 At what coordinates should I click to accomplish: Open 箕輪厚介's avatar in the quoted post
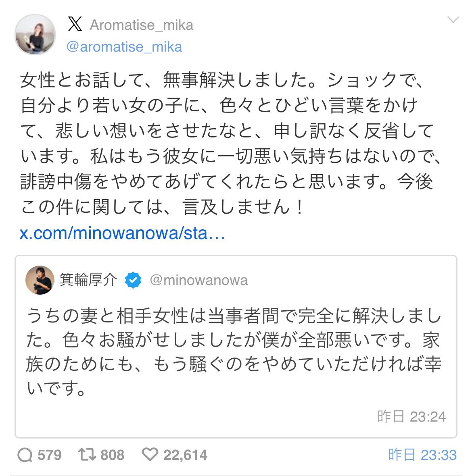click(x=40, y=280)
